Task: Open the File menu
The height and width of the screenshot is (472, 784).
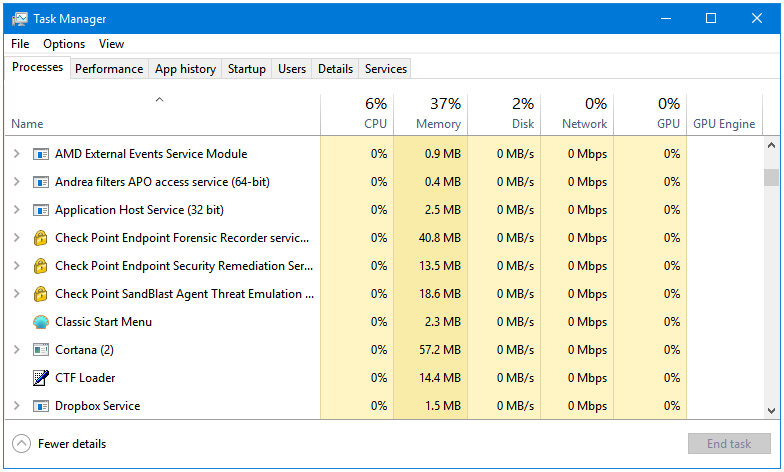Action: pos(20,44)
